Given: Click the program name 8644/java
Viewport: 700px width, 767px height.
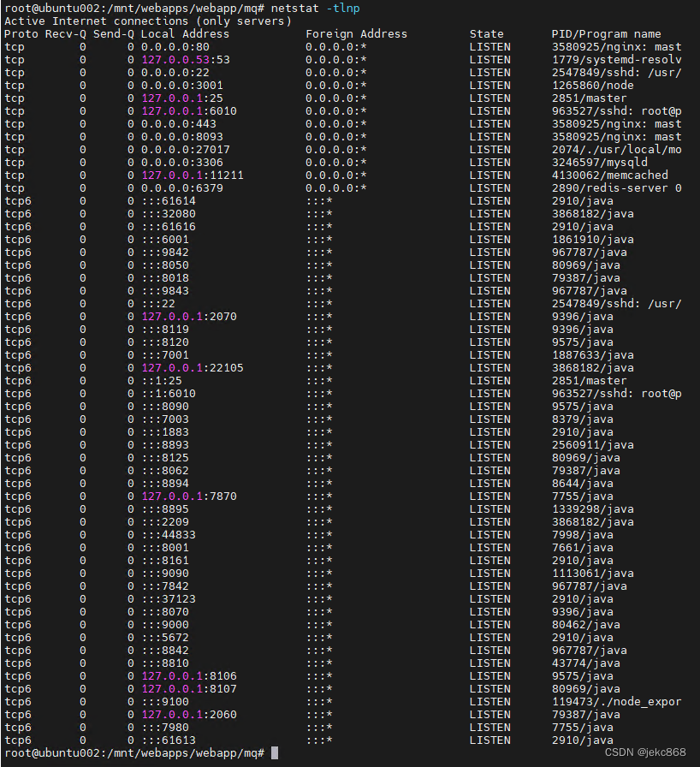Looking at the screenshot, I should (x=583, y=484).
